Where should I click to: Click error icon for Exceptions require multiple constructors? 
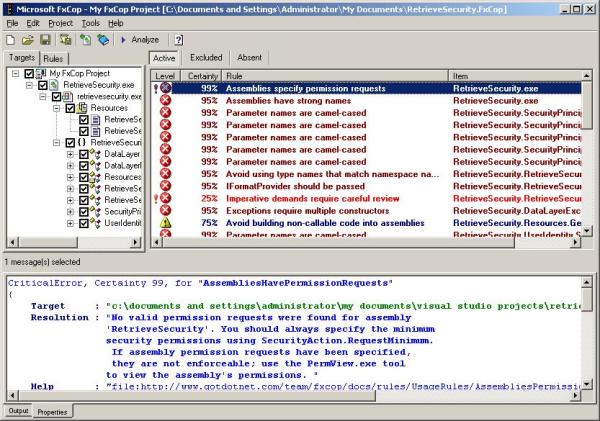click(x=165, y=210)
